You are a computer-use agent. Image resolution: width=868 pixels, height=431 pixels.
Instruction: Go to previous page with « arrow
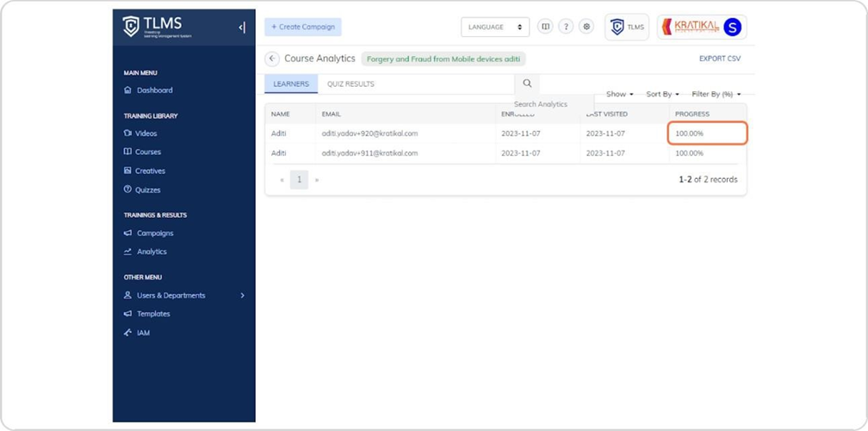tap(282, 180)
